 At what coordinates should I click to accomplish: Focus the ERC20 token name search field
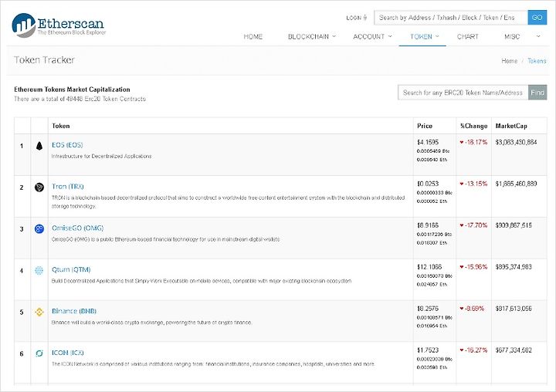pos(463,93)
